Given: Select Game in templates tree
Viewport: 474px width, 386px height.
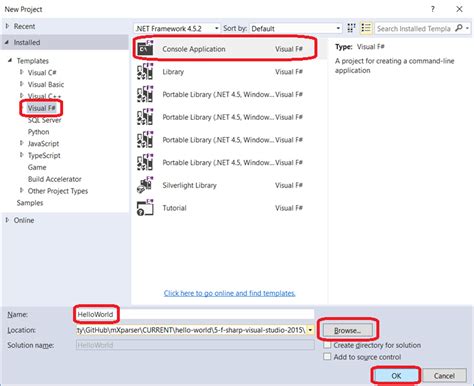Looking at the screenshot, I should tap(37, 167).
